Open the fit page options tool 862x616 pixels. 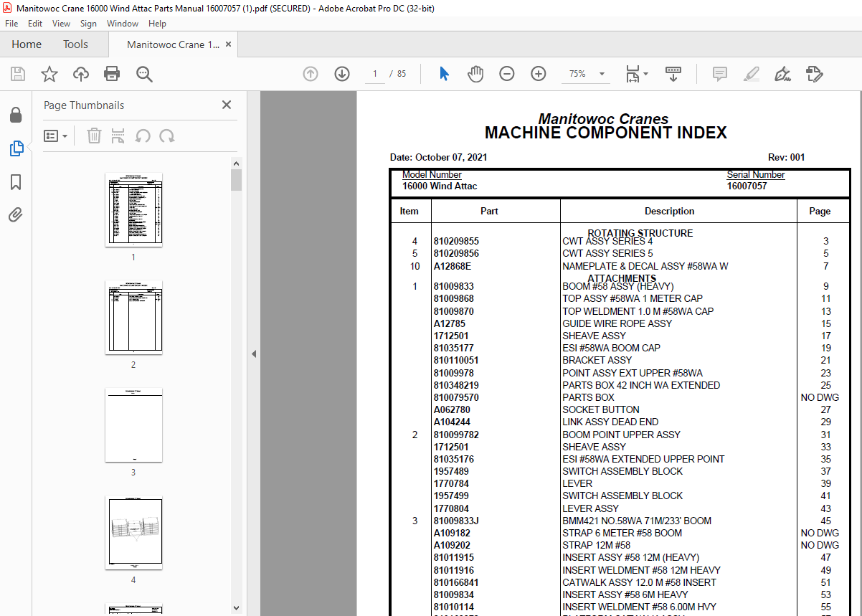(636, 74)
